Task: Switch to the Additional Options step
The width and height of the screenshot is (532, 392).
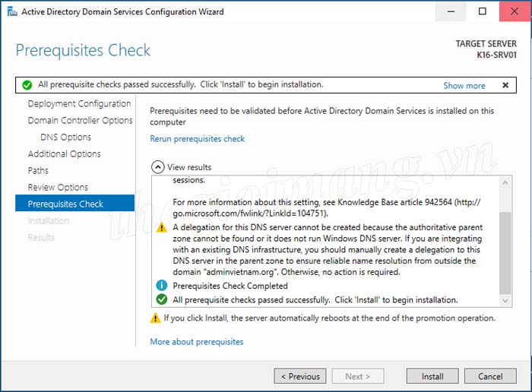Action: coord(64,154)
